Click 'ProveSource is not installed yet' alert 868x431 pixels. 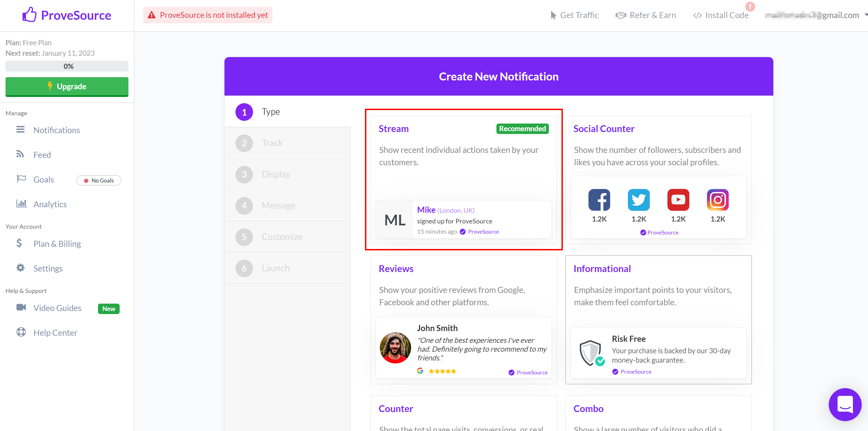(207, 15)
